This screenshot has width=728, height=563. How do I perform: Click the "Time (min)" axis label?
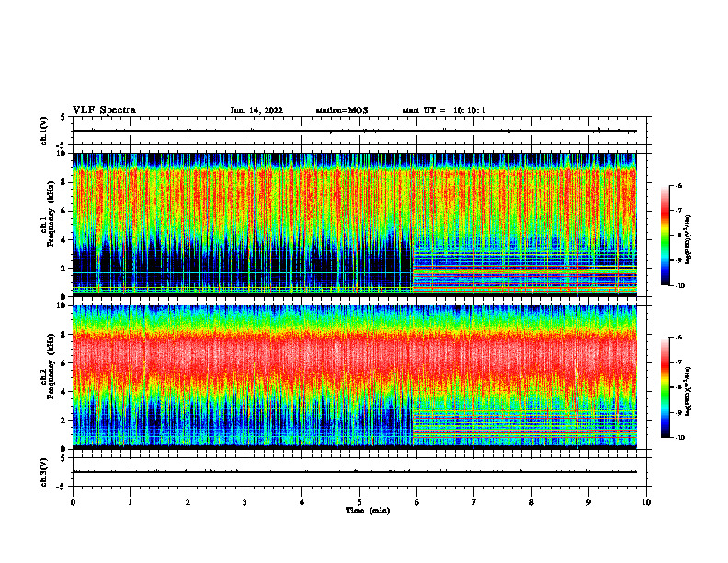coord(368,511)
